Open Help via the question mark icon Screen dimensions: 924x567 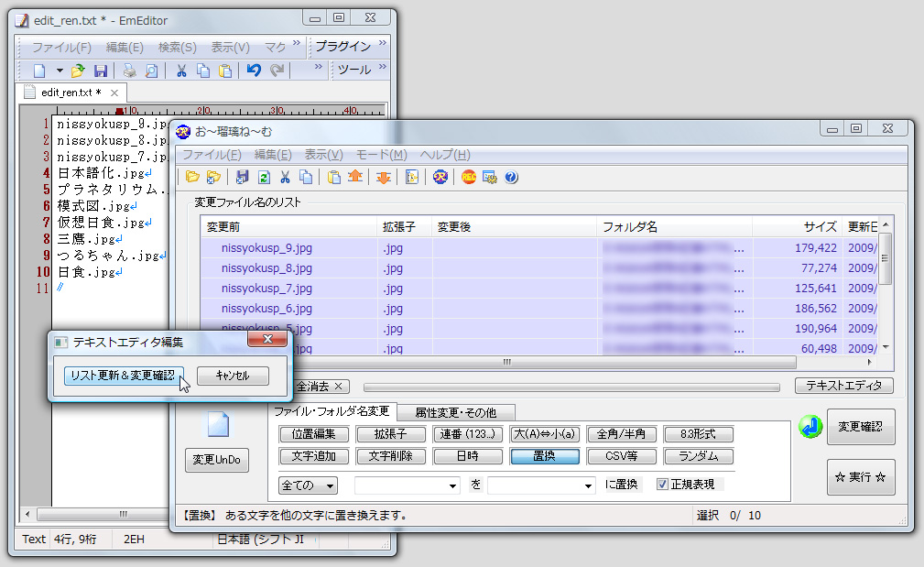pos(511,177)
